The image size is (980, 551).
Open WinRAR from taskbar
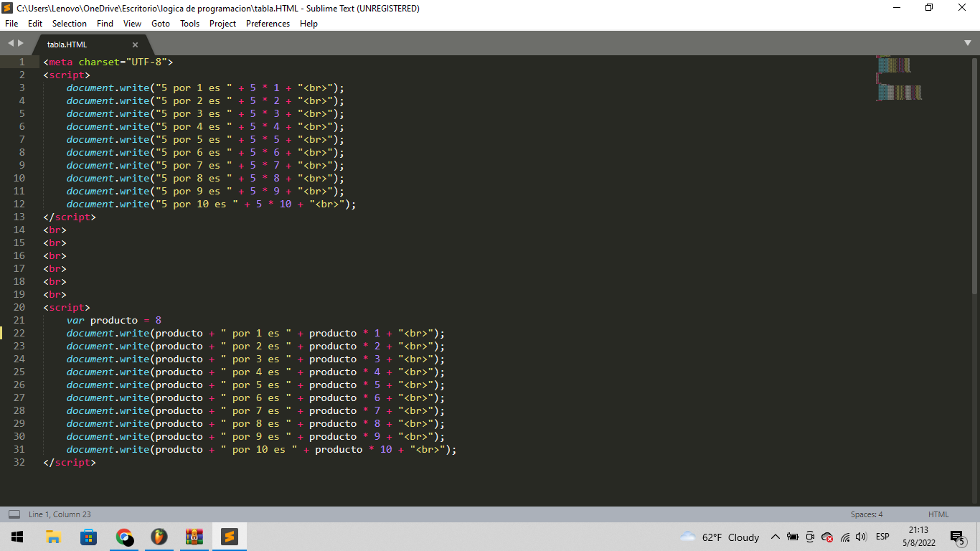click(194, 537)
